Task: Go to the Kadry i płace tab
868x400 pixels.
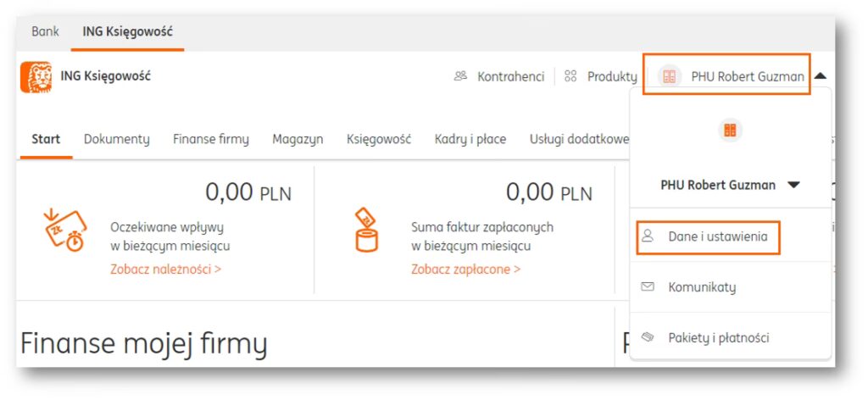Action: 470,139
